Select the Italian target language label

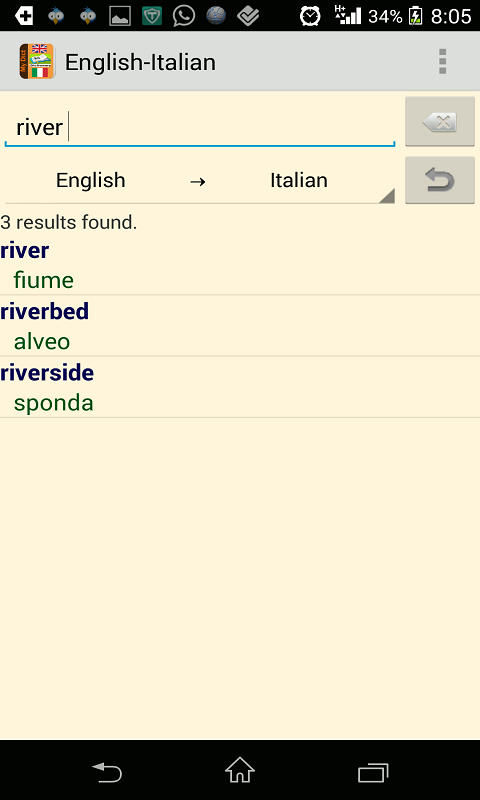pos(299,180)
